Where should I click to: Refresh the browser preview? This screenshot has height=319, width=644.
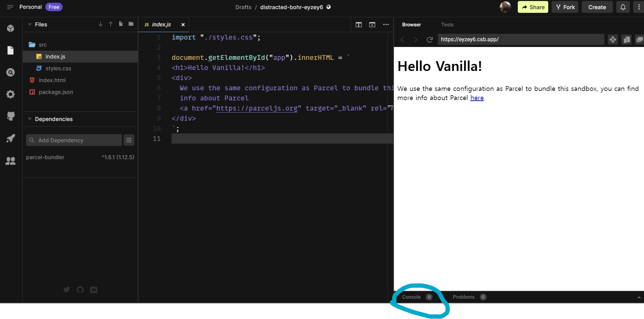click(x=429, y=40)
